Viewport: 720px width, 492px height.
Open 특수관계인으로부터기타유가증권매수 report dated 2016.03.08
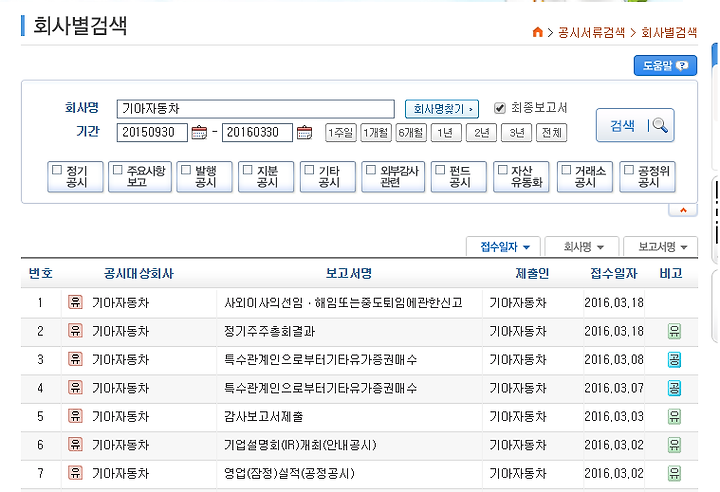(321, 360)
